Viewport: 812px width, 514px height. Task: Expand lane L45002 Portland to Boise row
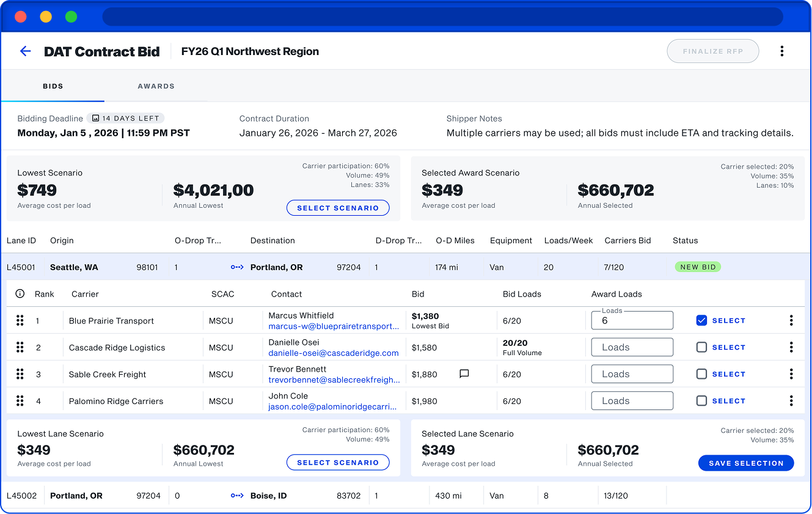(406, 496)
